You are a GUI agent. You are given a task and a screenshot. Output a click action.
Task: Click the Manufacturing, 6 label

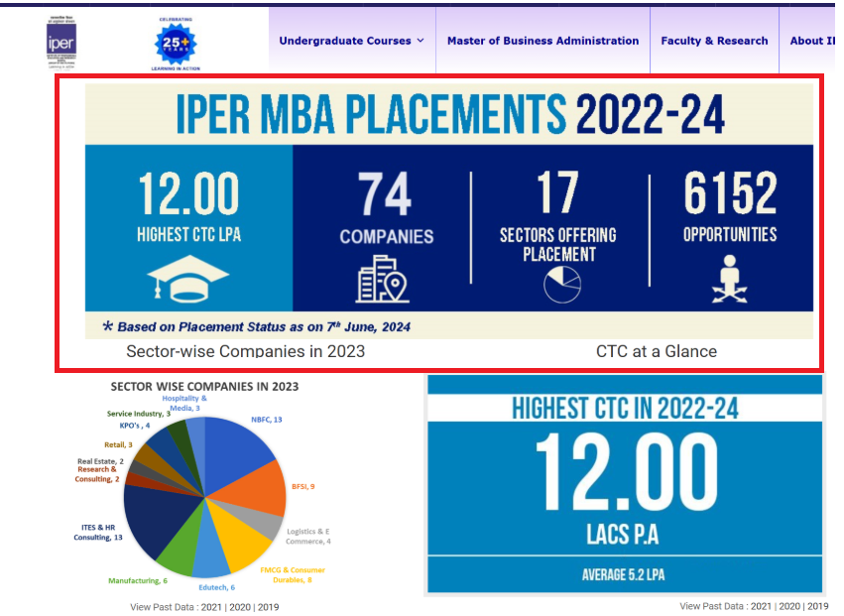tap(138, 580)
